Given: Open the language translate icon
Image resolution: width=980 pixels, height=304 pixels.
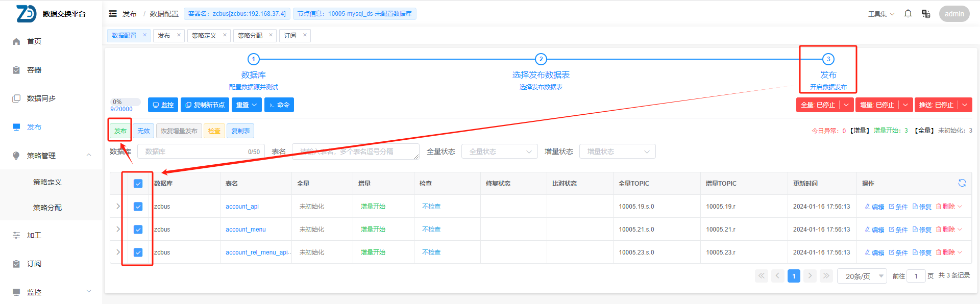Looking at the screenshot, I should coord(926,14).
